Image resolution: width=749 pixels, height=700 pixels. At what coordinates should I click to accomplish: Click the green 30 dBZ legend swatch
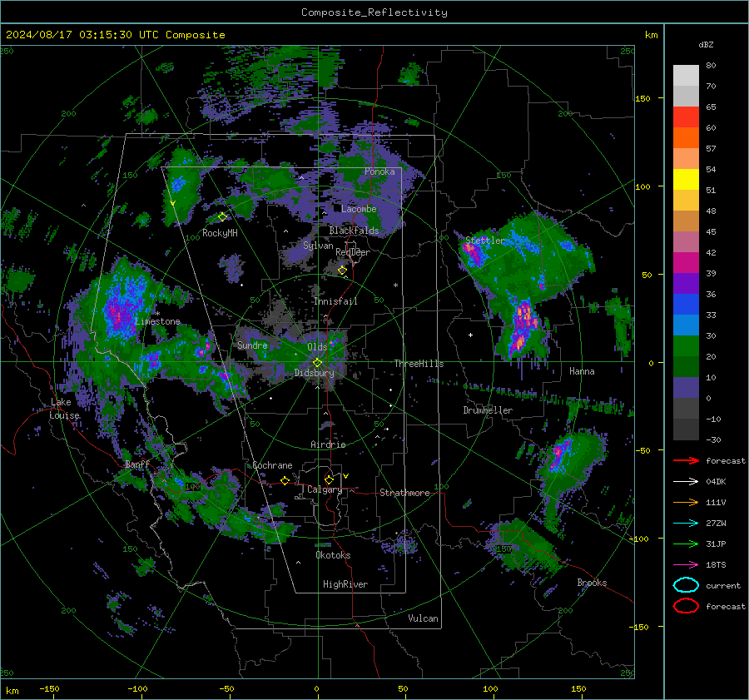point(686,345)
